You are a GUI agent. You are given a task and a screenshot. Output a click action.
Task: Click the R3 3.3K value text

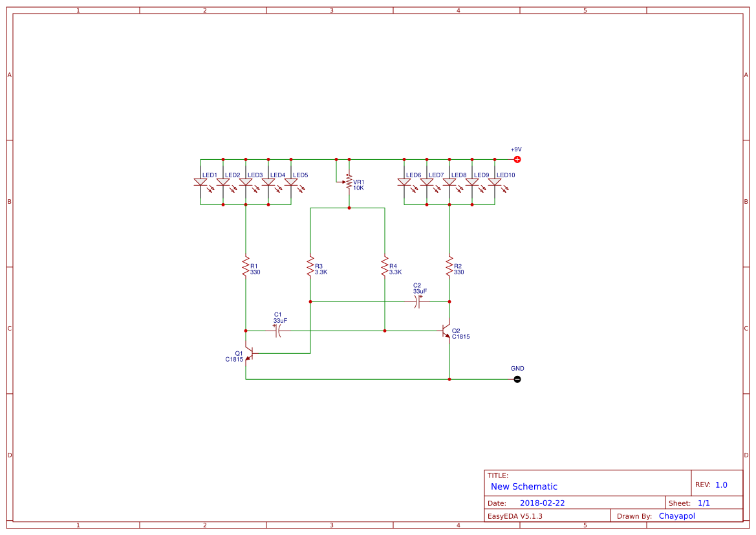point(321,272)
